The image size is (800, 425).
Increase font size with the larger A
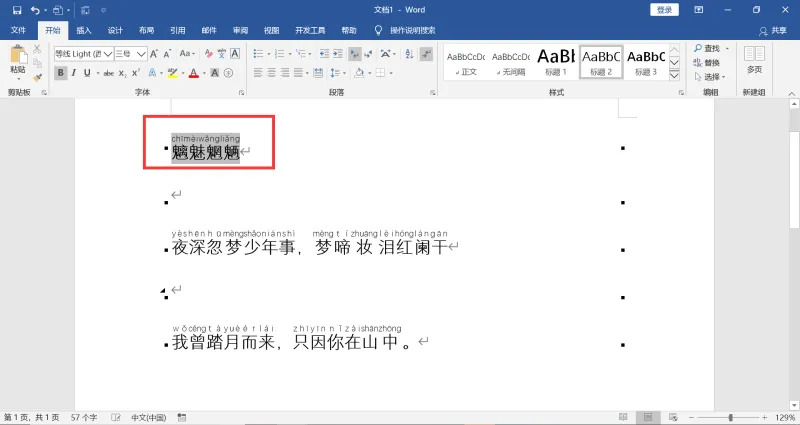coord(154,54)
